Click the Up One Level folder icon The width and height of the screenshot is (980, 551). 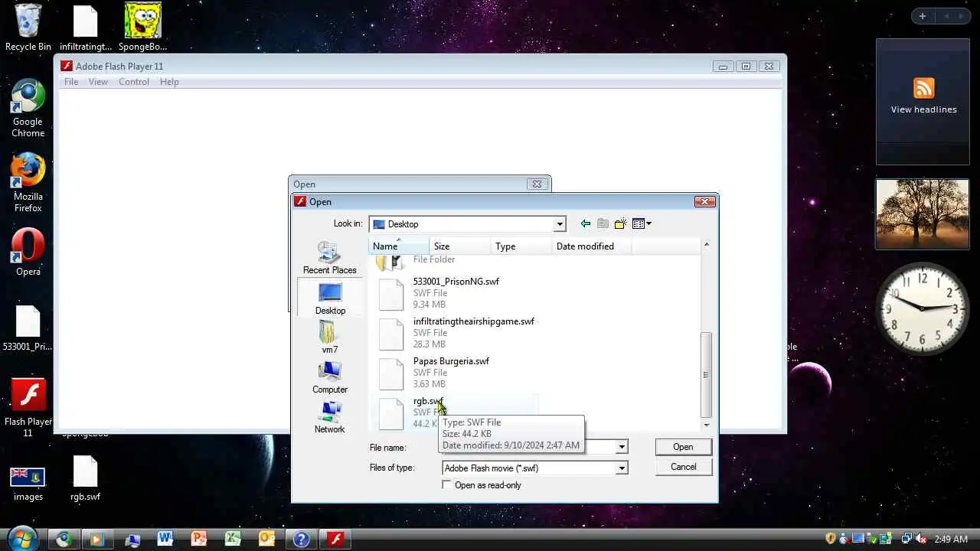pos(603,223)
